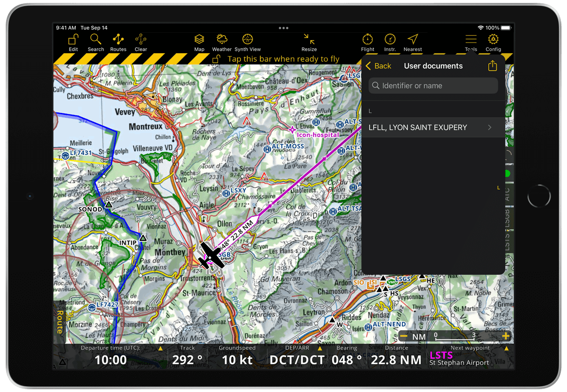Tap the 048° 22.8 NM leg label

[x=237, y=235]
